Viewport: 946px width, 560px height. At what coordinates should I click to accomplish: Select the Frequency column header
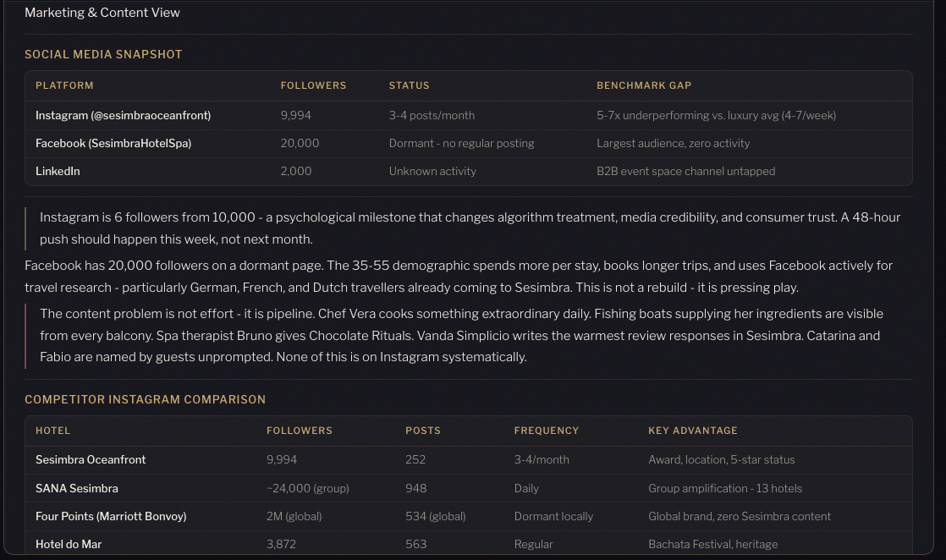[546, 431]
